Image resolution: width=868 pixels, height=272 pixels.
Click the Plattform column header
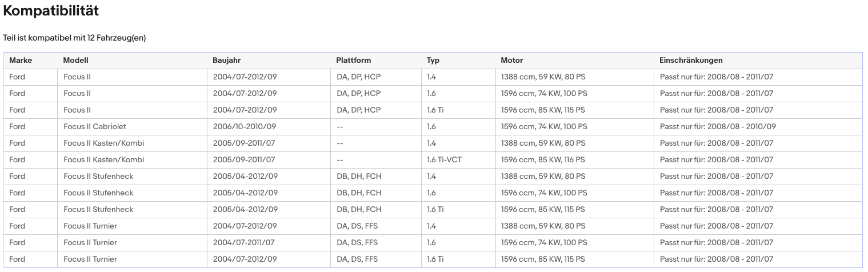[x=353, y=60]
